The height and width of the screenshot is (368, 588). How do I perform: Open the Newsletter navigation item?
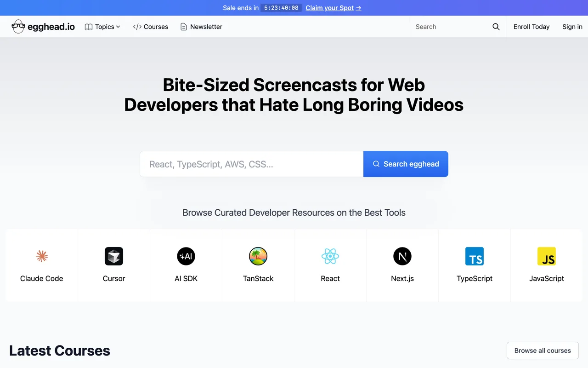tap(201, 27)
